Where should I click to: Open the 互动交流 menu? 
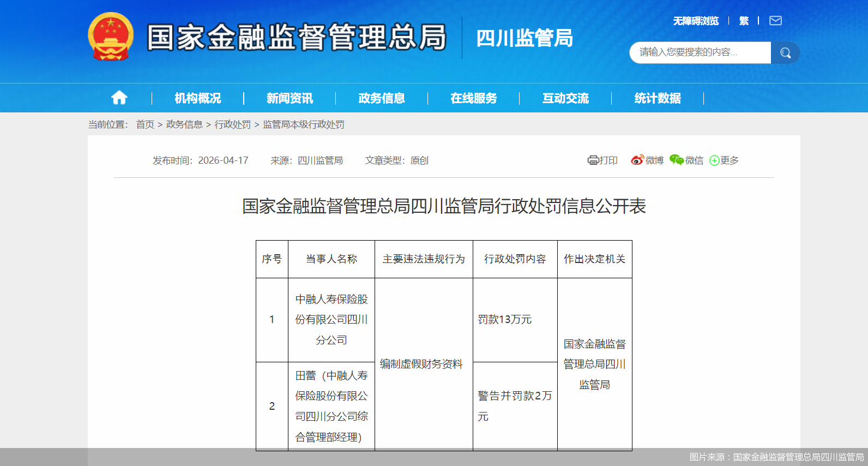pos(565,98)
